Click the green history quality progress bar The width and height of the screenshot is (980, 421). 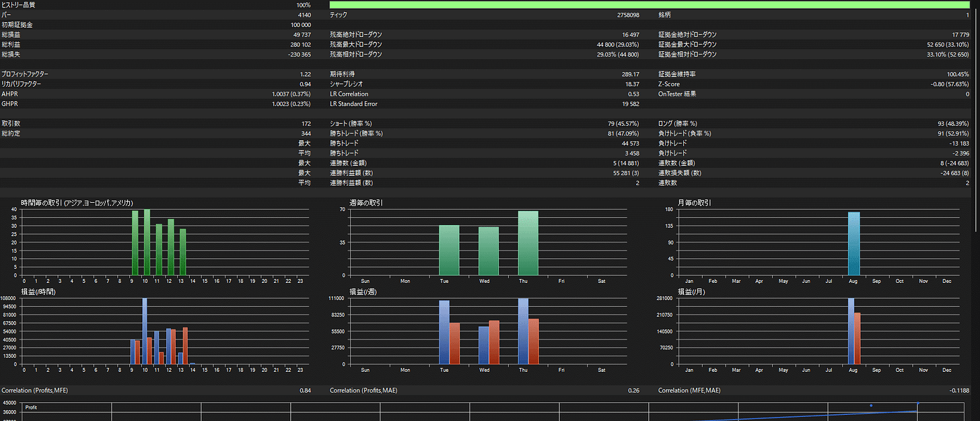(650, 5)
